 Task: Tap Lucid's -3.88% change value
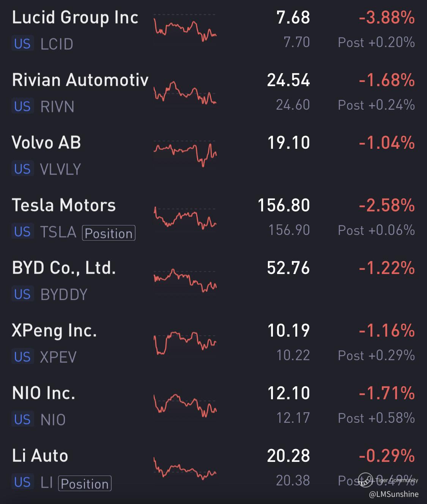(386, 18)
